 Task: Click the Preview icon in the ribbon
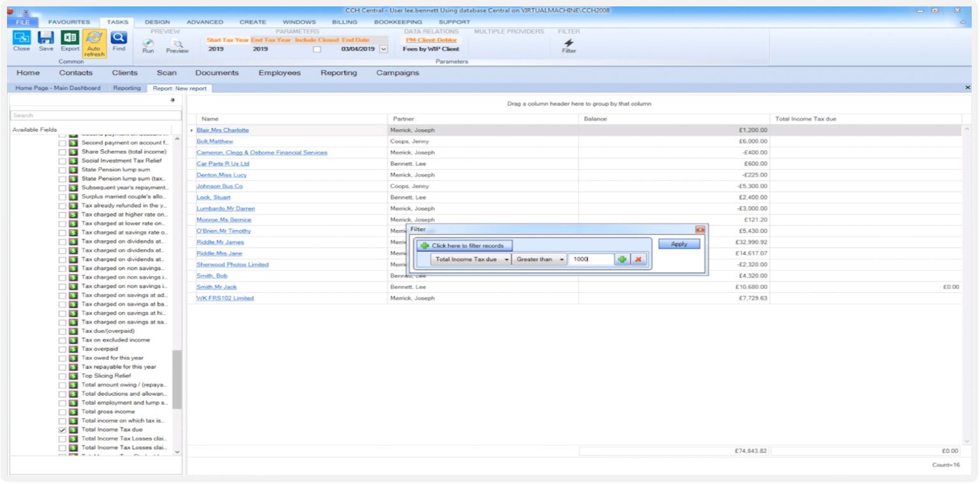click(177, 43)
